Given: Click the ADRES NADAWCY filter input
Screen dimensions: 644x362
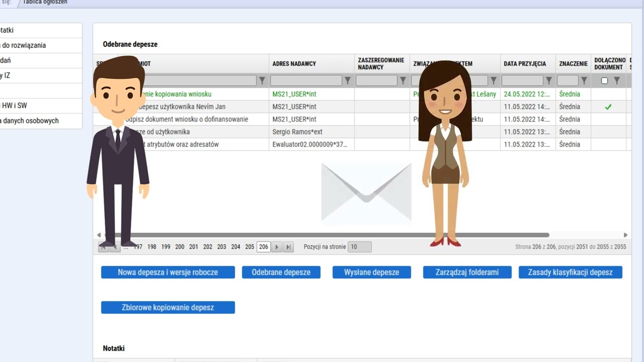Looking at the screenshot, I should pos(306,80).
